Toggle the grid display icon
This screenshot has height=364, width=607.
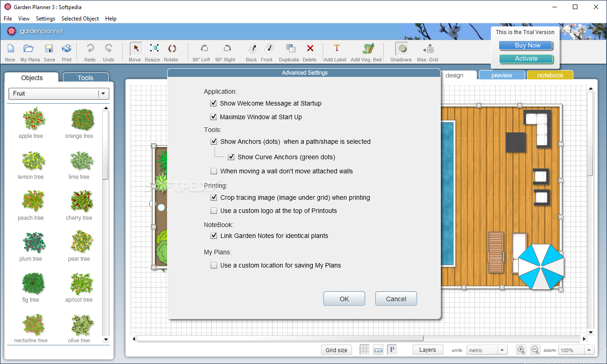click(x=365, y=349)
